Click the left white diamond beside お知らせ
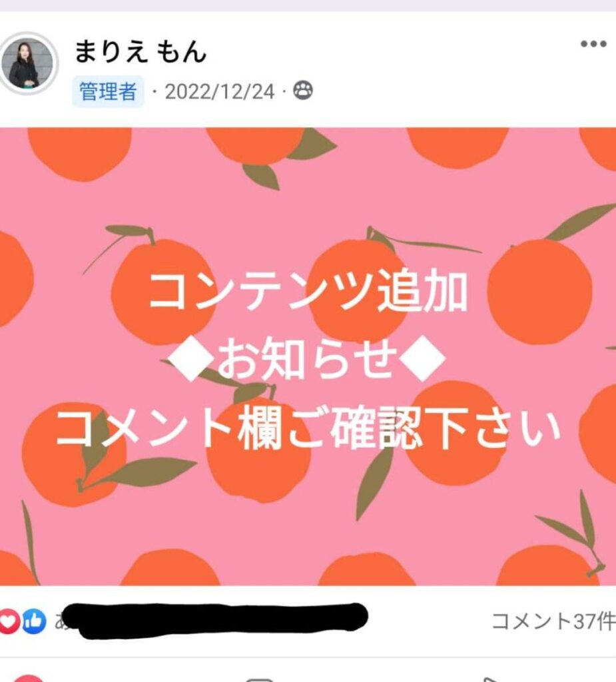The height and width of the screenshot is (682, 616). (191, 360)
